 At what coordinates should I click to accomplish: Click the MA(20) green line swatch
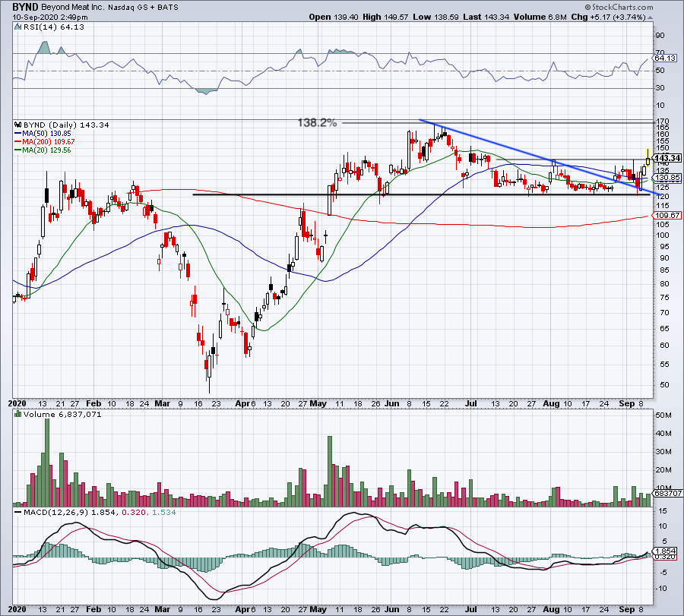click(x=18, y=150)
